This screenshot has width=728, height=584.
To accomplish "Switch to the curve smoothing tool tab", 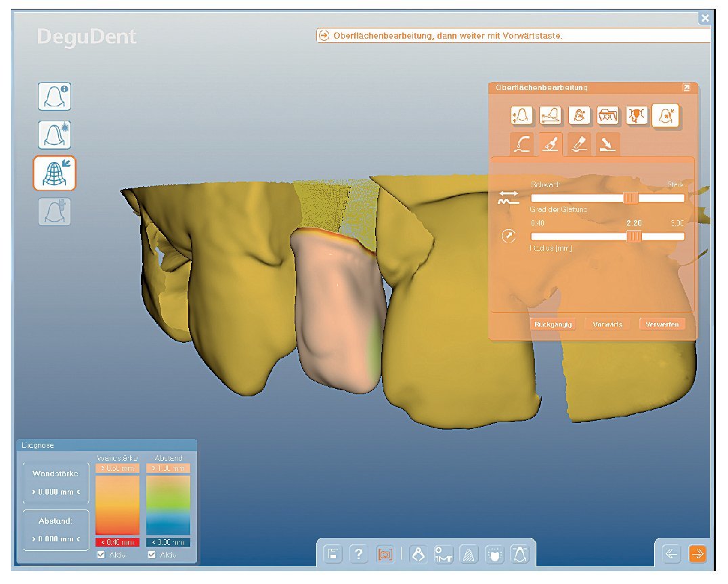I will (523, 144).
